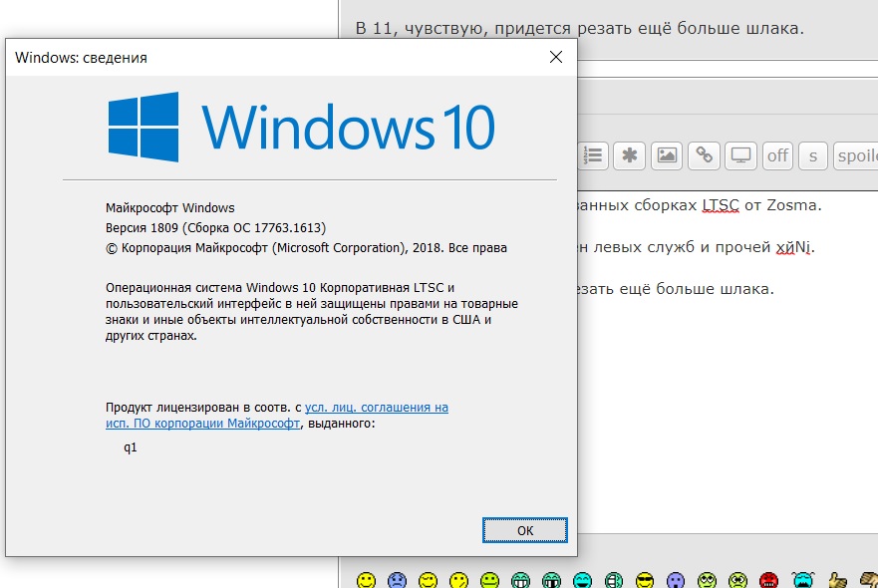Screen dimensions: 878x588
Task: Click the 'off' offtopic tag button
Action: point(777,155)
